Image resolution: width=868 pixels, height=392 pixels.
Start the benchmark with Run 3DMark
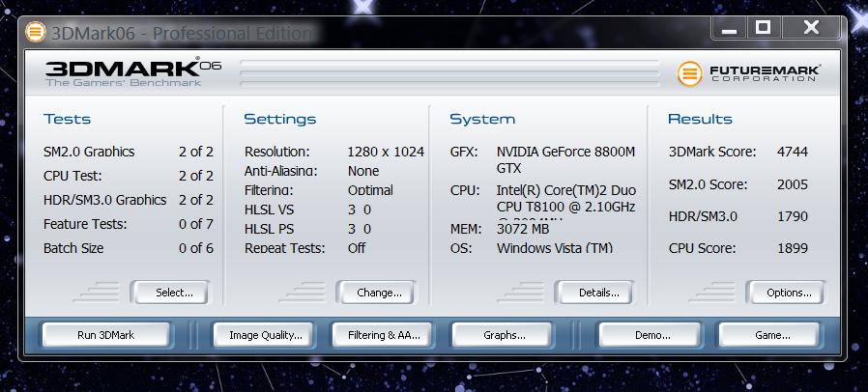[105, 335]
